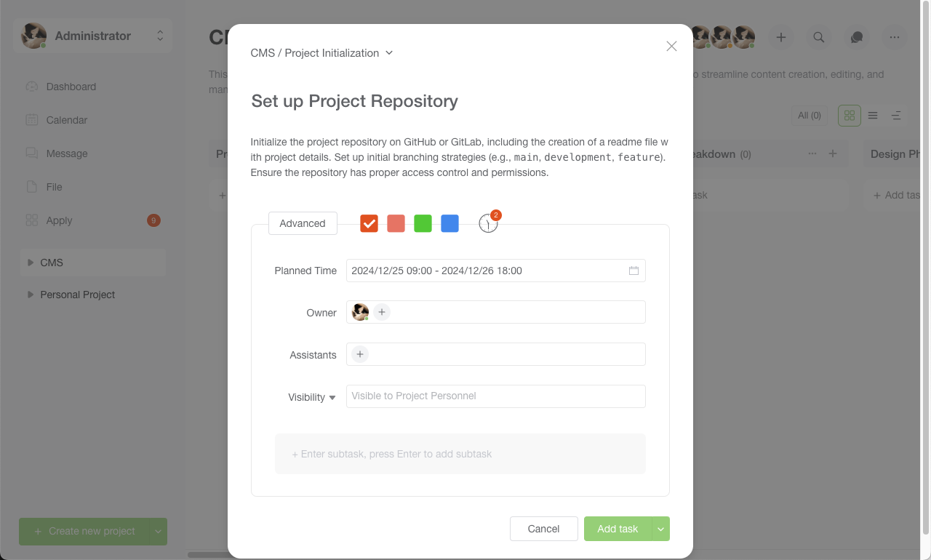Select the checked orange priority box

click(369, 223)
